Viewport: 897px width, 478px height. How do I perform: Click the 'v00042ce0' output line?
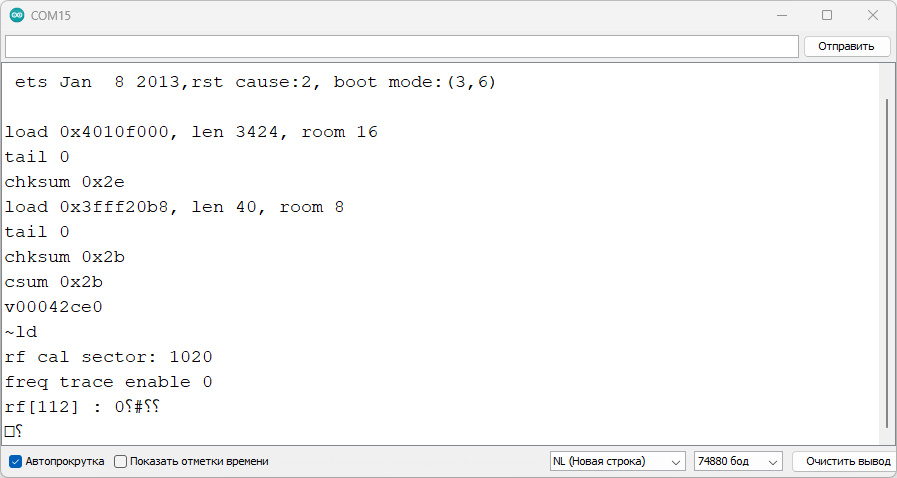(53, 307)
